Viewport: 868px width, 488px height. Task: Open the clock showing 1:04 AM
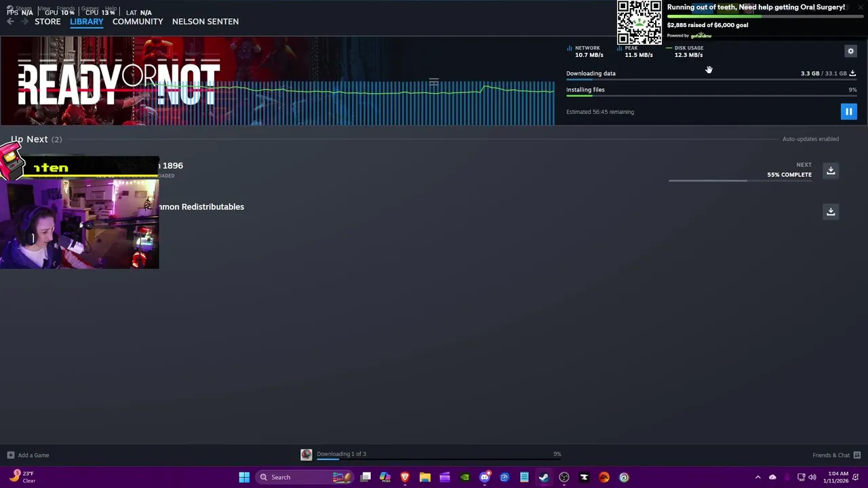pos(835,477)
